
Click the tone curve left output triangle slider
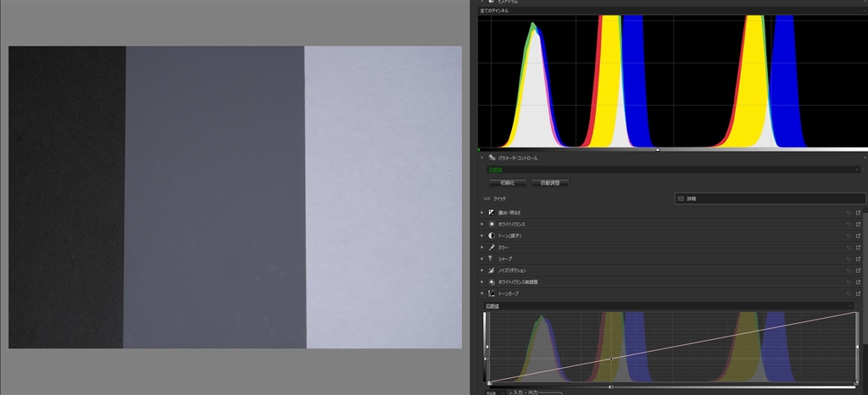point(487,347)
